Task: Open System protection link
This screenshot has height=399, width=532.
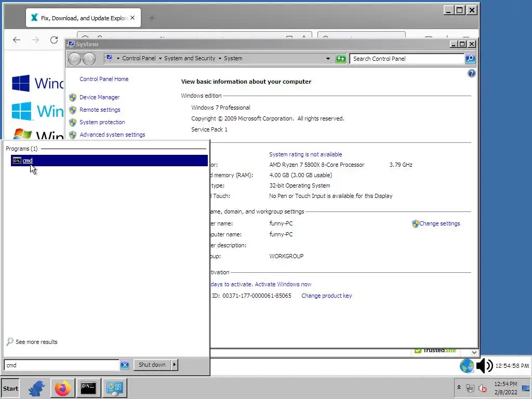Action: [102, 122]
